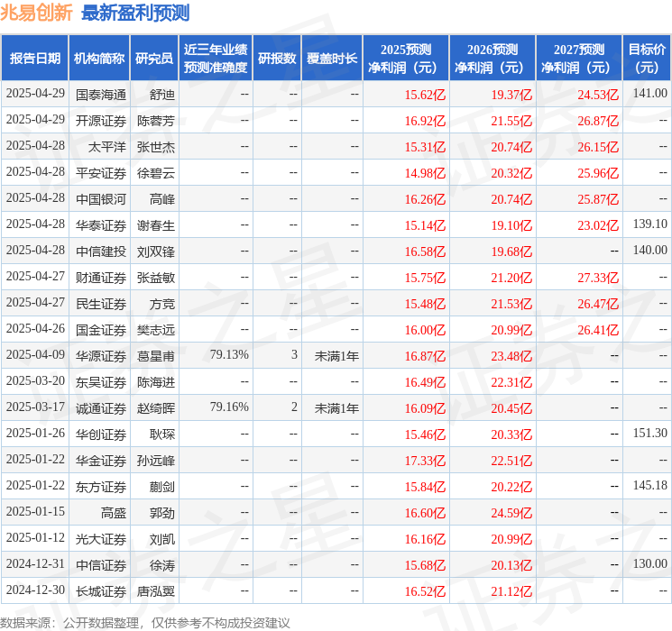This screenshot has height=631, width=672.
Task: Click the 2026预测净利润 column header
Action: pos(492,58)
